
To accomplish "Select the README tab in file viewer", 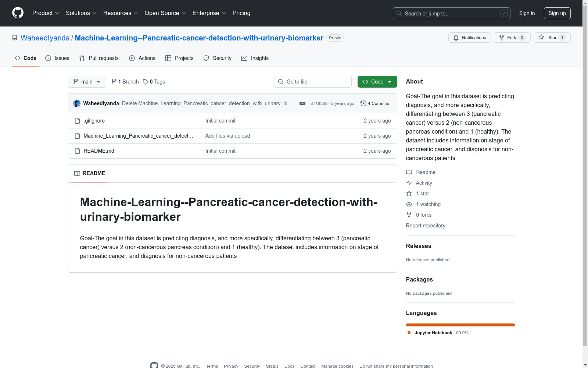I will coord(90,173).
